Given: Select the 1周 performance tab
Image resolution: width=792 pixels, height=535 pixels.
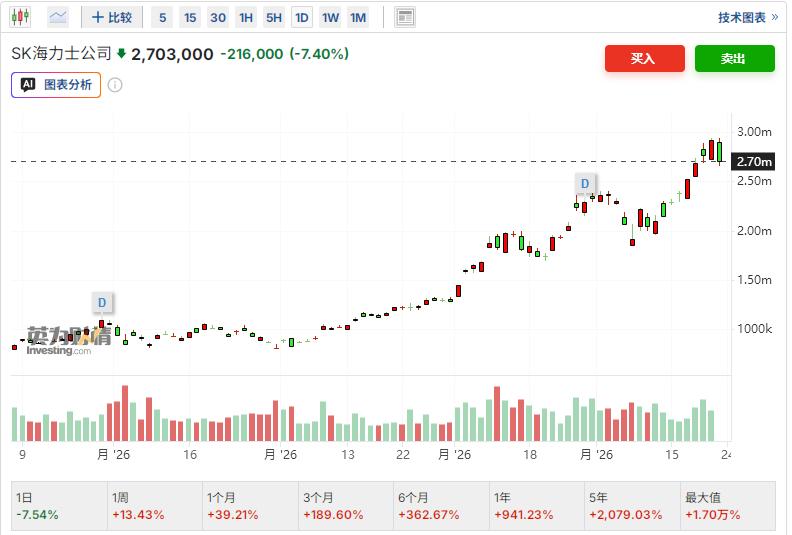Looking at the screenshot, I should tap(155, 506).
